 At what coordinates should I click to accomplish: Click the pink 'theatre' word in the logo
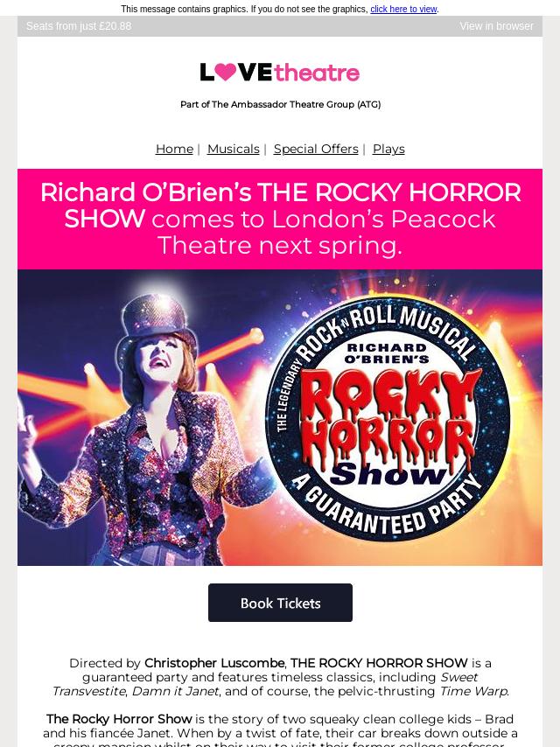(317, 73)
